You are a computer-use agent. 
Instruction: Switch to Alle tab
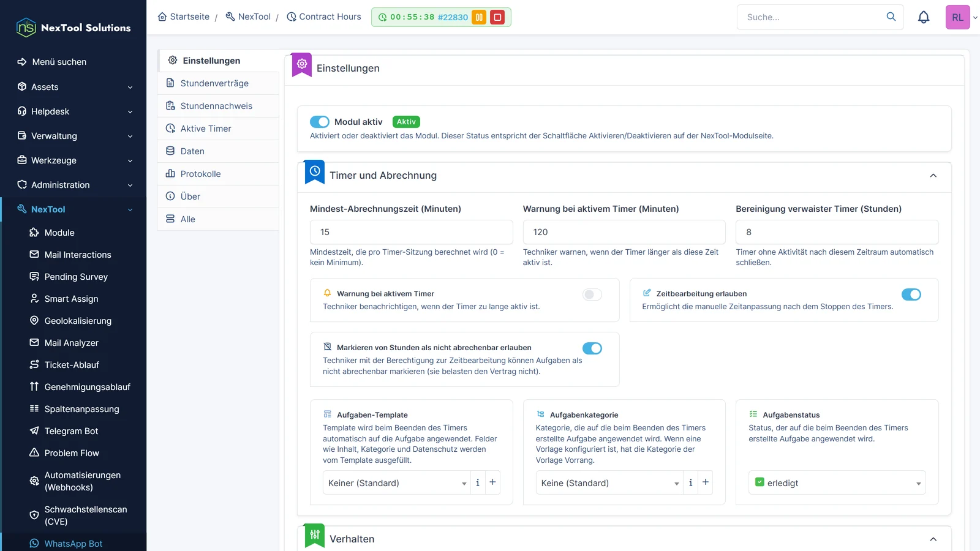coord(218,219)
